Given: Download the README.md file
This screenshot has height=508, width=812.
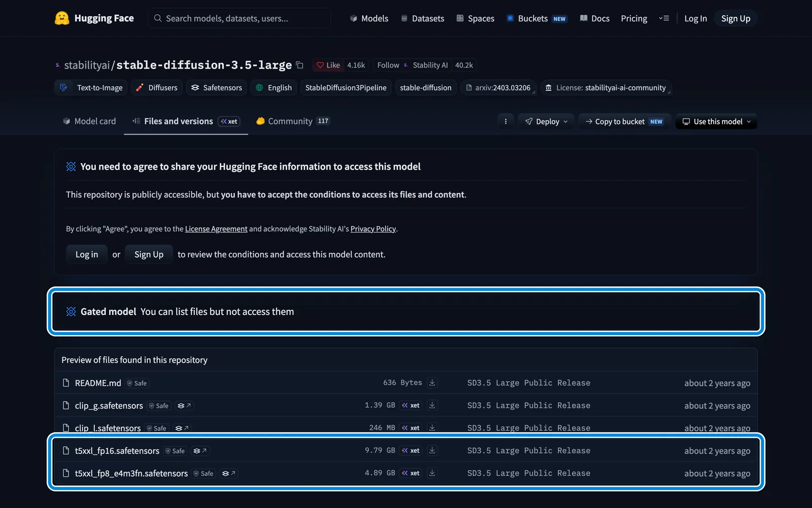Looking at the screenshot, I should tap(432, 383).
